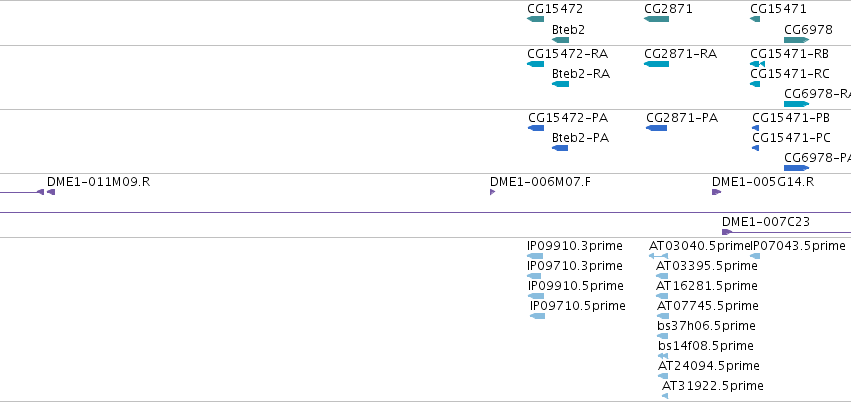Image resolution: width=851 pixels, height=402 pixels.
Task: Open the DME1-007C23 feature label
Action: click(766, 221)
